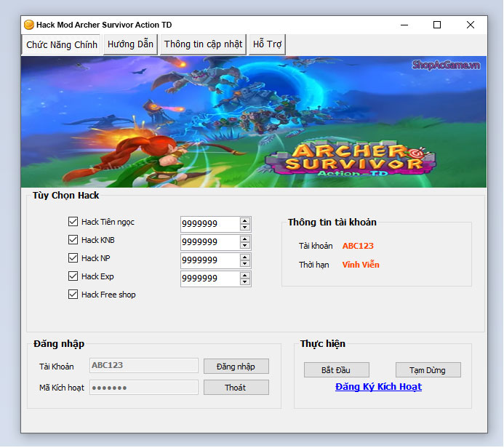Decrease the Hack KNB value with down arrow

pyautogui.click(x=245, y=246)
